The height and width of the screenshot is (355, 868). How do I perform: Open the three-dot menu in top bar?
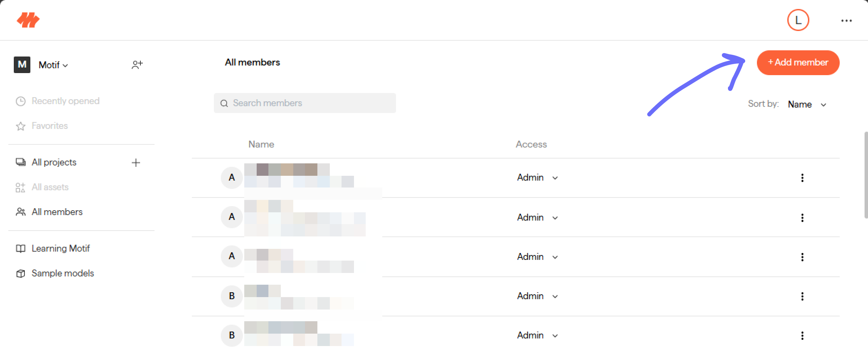[846, 21]
